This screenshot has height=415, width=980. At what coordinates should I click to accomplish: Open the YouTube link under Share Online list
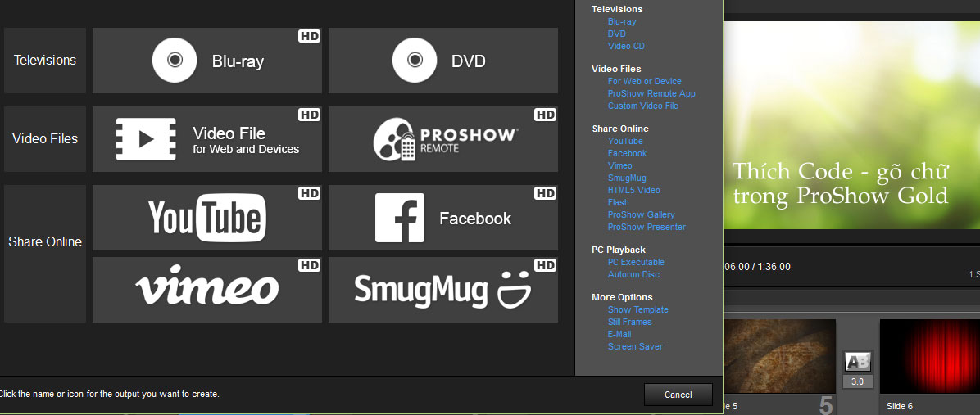click(625, 141)
